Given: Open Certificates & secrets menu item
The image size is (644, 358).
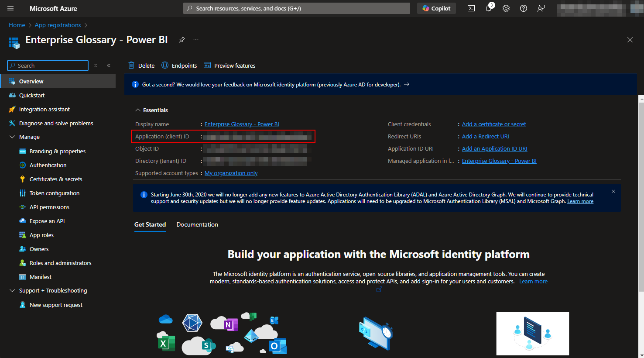Looking at the screenshot, I should tap(55, 179).
